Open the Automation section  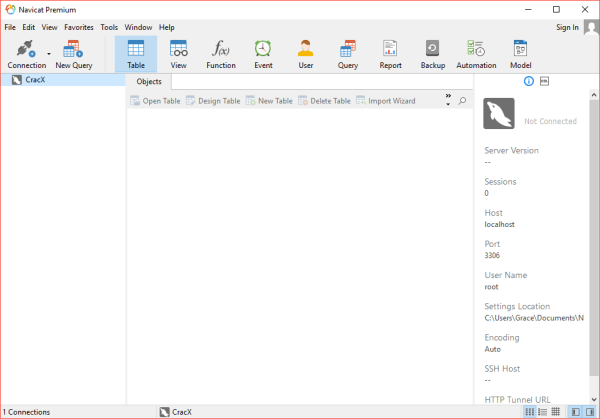(476, 54)
